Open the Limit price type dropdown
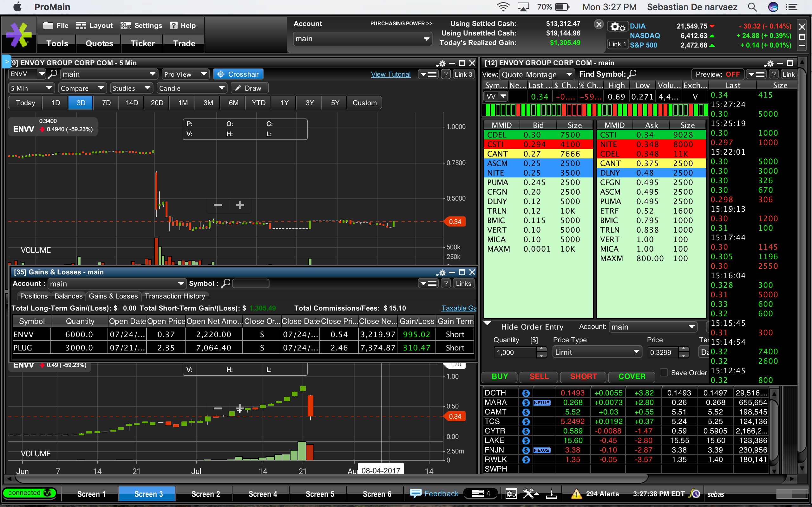812x507 pixels. (x=597, y=352)
